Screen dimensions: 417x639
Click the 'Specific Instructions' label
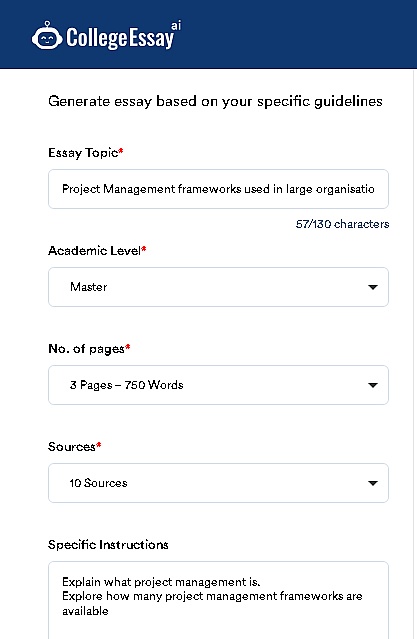(108, 545)
